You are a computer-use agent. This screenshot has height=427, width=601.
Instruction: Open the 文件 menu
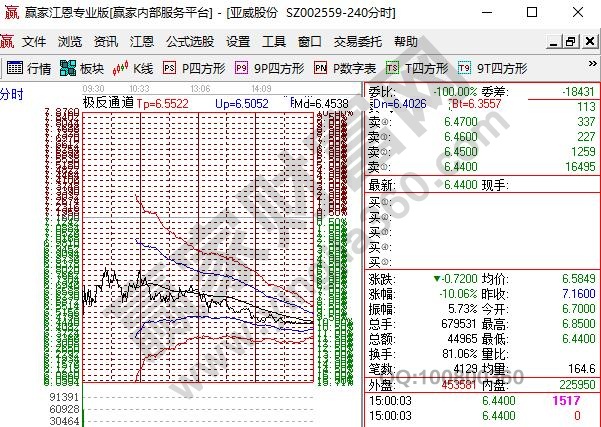(34, 42)
